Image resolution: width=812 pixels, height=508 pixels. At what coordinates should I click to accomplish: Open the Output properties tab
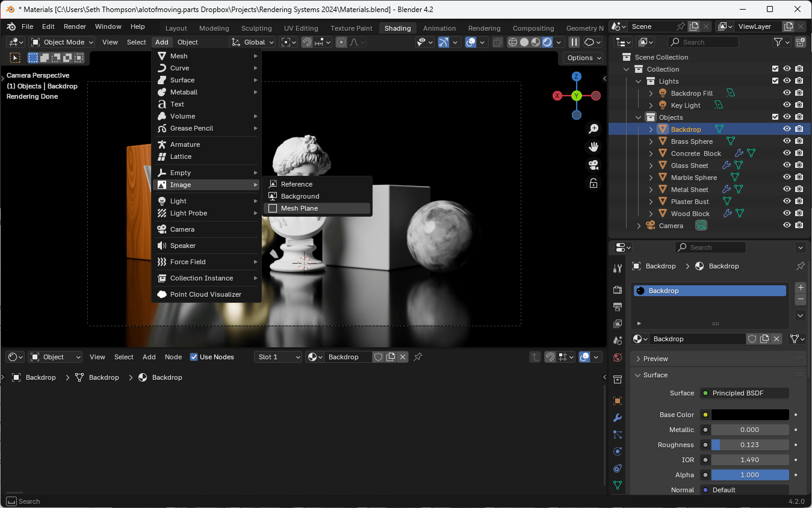[617, 307]
